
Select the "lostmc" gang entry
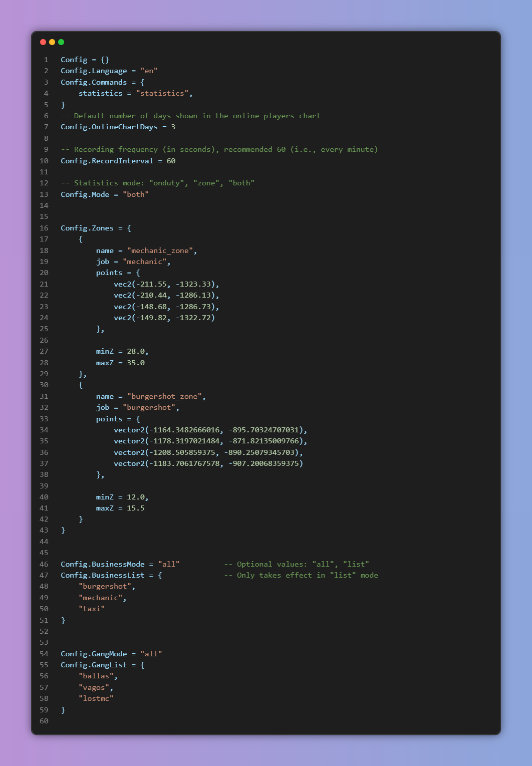coord(96,698)
